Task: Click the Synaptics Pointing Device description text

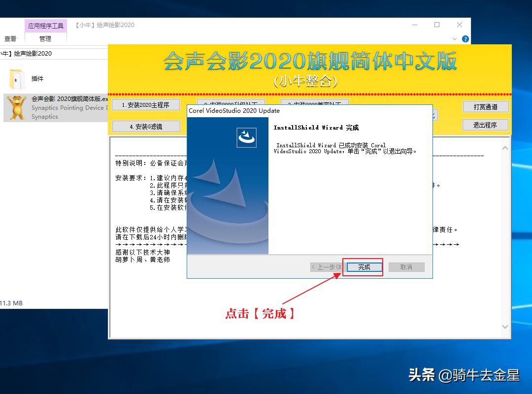Action: pyautogui.click(x=69, y=107)
